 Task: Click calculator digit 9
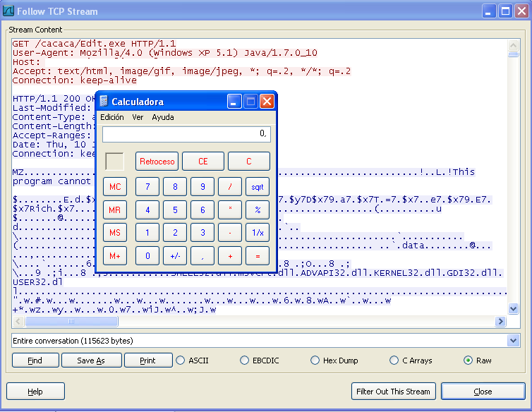[x=202, y=187]
